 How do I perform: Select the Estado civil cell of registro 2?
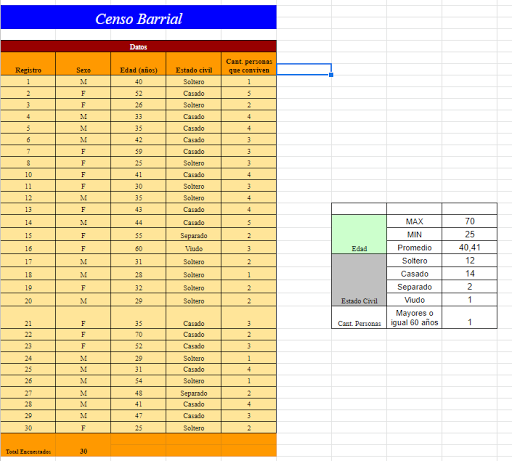point(194,93)
